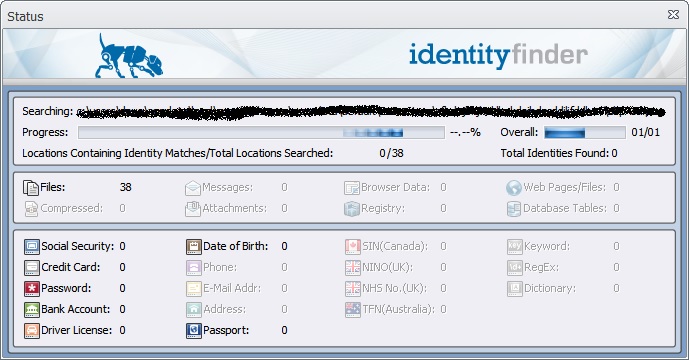Click the Phone icon
The image size is (689, 360).
[x=194, y=267]
